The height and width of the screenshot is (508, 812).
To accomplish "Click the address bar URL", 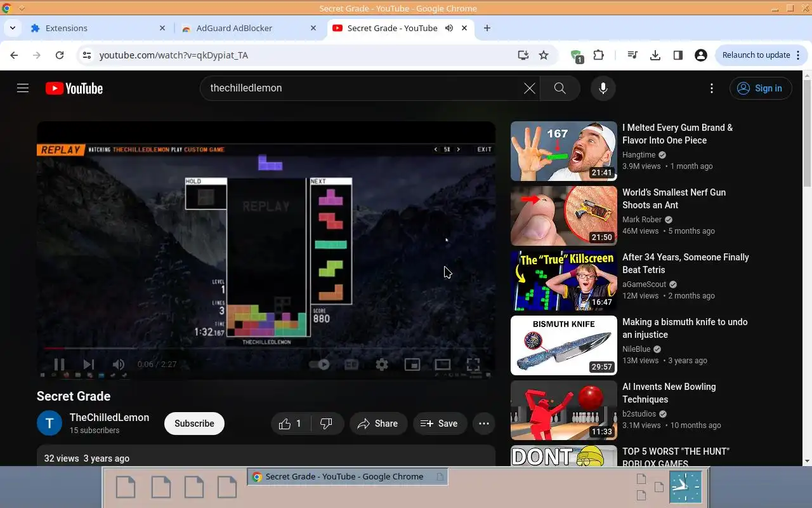I will click(174, 55).
